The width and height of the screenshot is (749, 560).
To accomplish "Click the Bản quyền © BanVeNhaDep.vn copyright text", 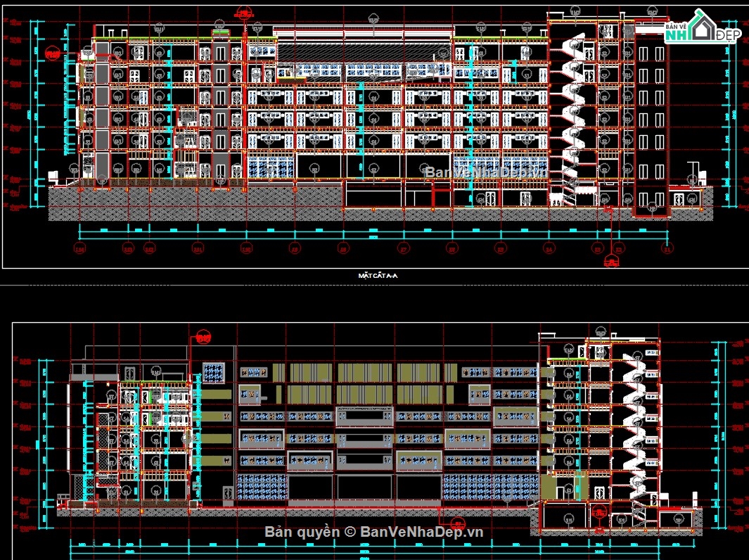I will pos(374,532).
